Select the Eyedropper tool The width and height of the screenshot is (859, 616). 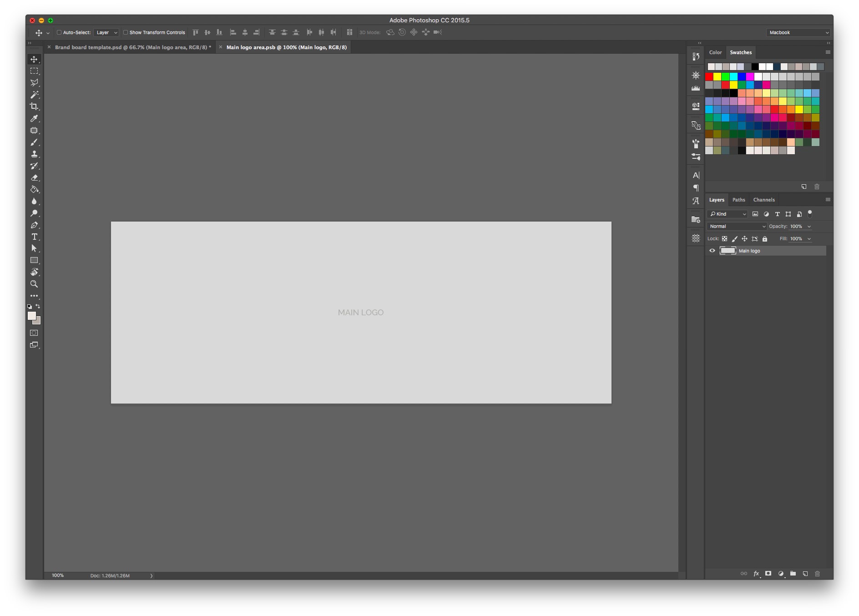(34, 118)
